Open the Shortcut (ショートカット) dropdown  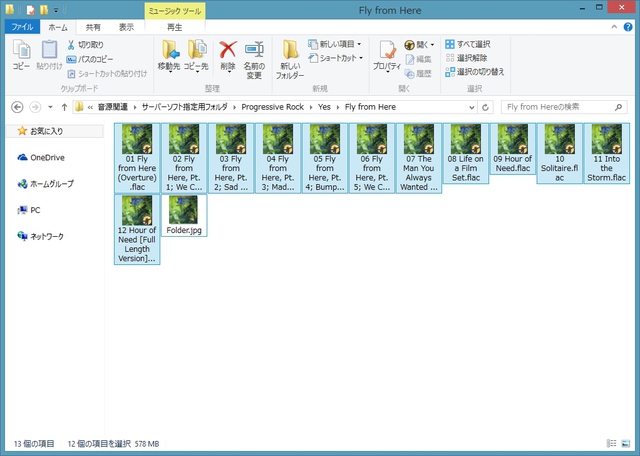click(x=336, y=58)
